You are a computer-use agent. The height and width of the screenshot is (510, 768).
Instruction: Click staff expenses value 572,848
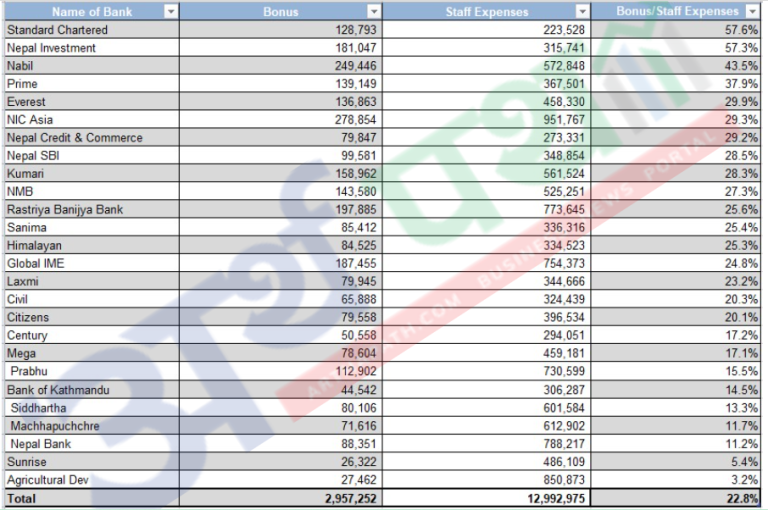pyautogui.click(x=486, y=66)
